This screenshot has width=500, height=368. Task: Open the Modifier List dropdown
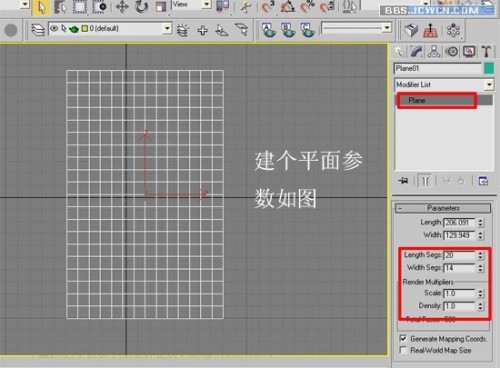pos(444,85)
